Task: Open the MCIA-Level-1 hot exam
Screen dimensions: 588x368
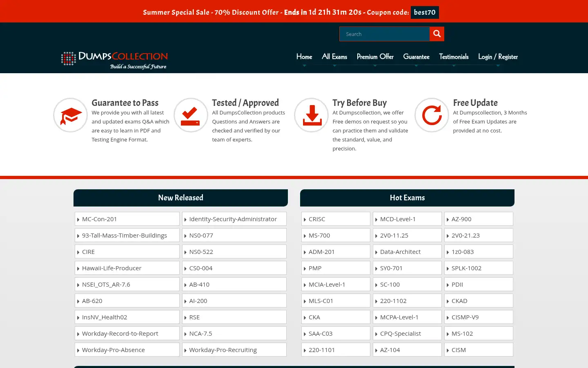Action: tap(336, 284)
